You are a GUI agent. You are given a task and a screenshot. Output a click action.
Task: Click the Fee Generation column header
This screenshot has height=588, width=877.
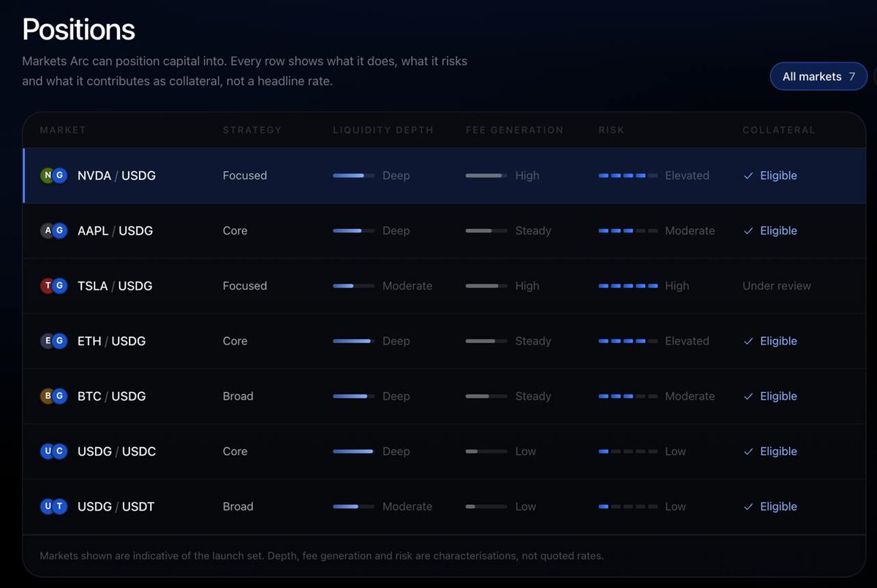[x=514, y=129]
